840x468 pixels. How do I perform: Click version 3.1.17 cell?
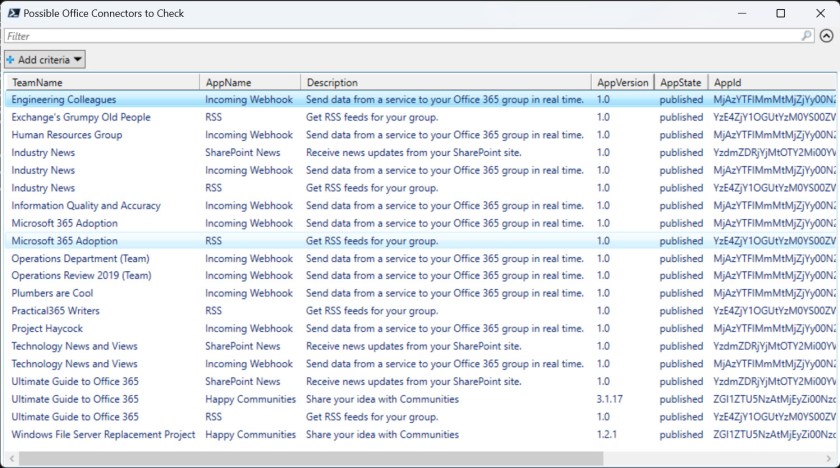pyautogui.click(x=609, y=399)
